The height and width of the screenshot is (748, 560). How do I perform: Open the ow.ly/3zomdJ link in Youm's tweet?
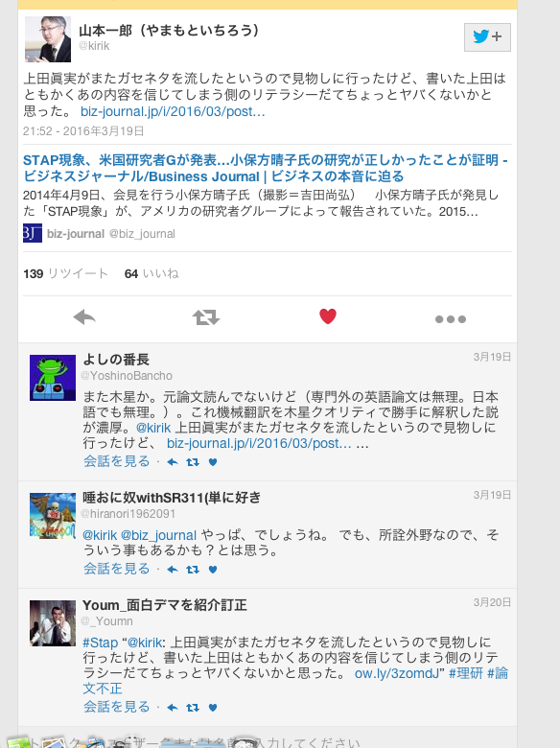pyautogui.click(x=396, y=673)
